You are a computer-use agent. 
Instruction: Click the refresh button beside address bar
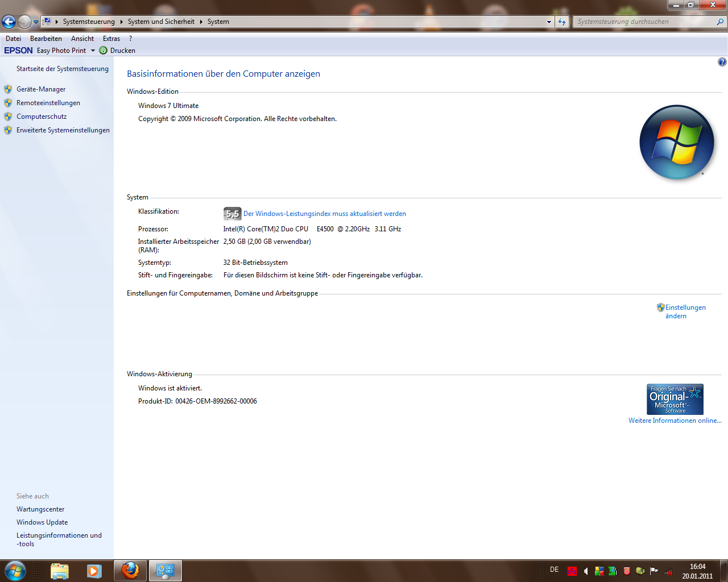(x=562, y=22)
